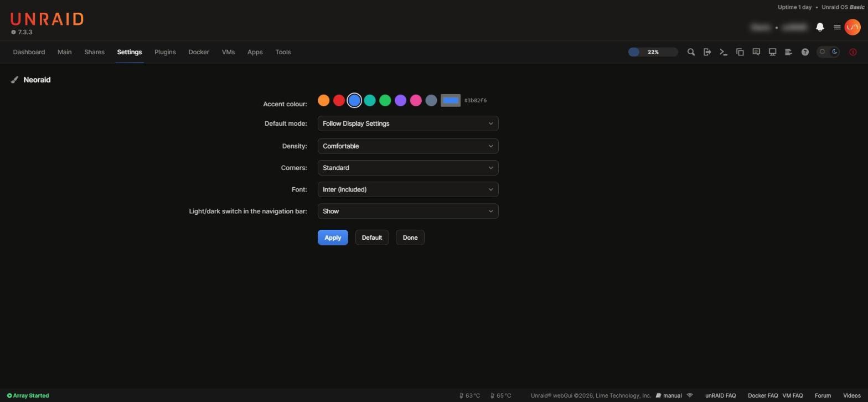Viewport: 868px width, 402px height.
Task: Click the 7.3.3 version number
Action: tap(25, 32)
